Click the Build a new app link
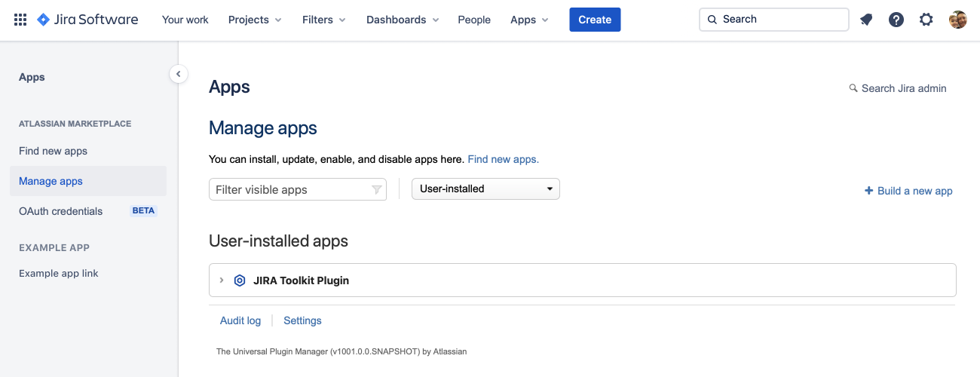 click(x=908, y=191)
